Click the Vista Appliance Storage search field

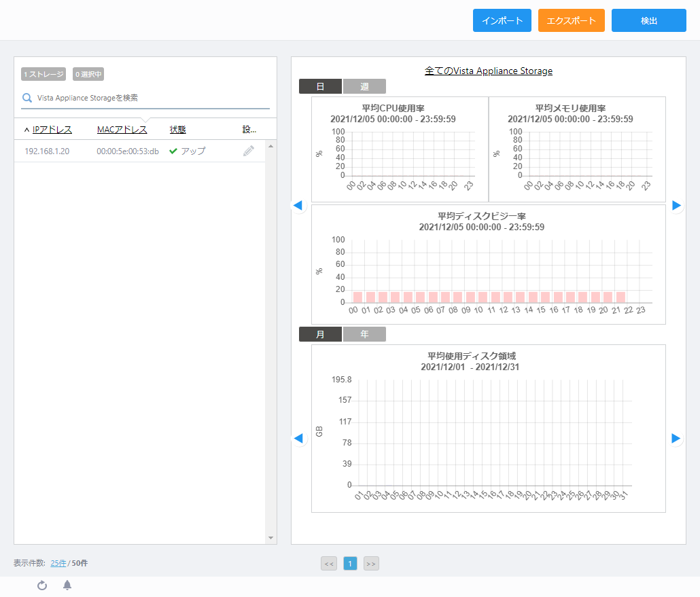(150, 98)
